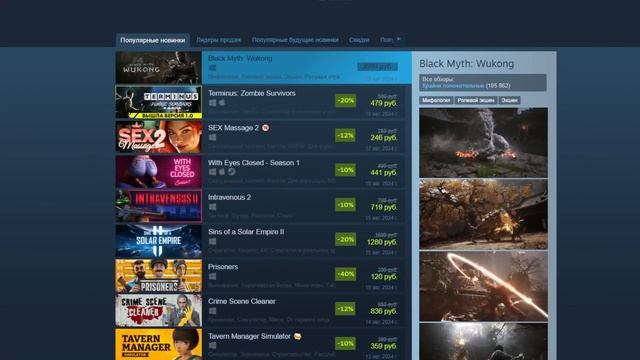Click the Windows icon under Prisoners
This screenshot has height=360, width=640.
tap(212, 276)
